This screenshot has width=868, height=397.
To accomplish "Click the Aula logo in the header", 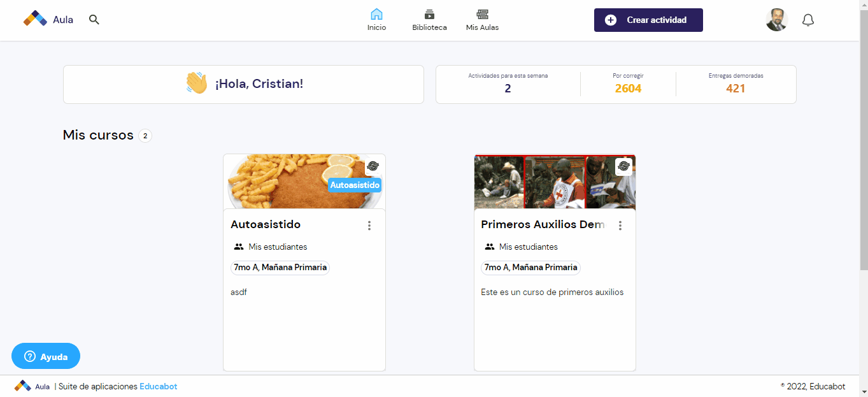I will tap(48, 19).
